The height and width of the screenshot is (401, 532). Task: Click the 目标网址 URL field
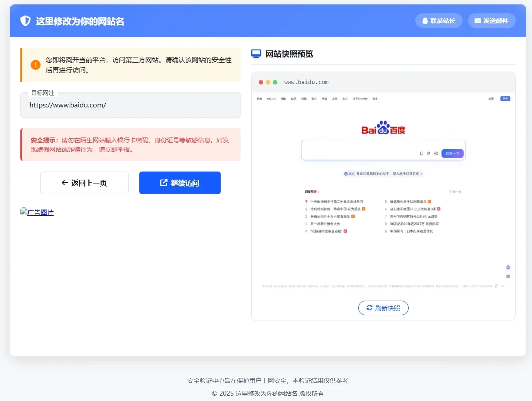click(x=130, y=105)
